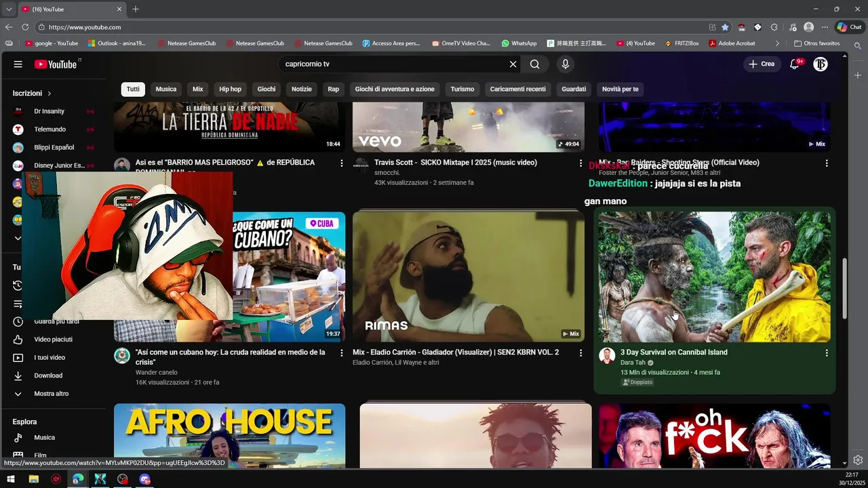Open the Otros favoritos folder
Screen dimensions: 868x488
pyautogui.click(x=816, y=43)
